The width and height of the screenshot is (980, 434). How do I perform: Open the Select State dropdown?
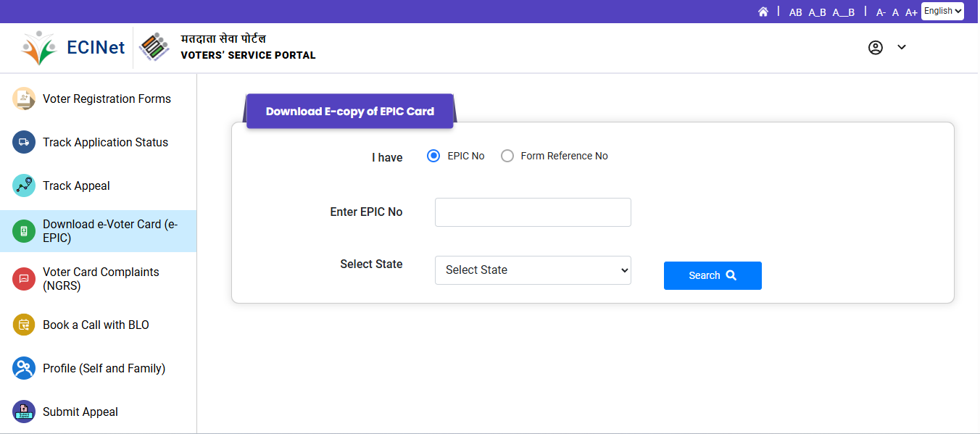click(533, 270)
